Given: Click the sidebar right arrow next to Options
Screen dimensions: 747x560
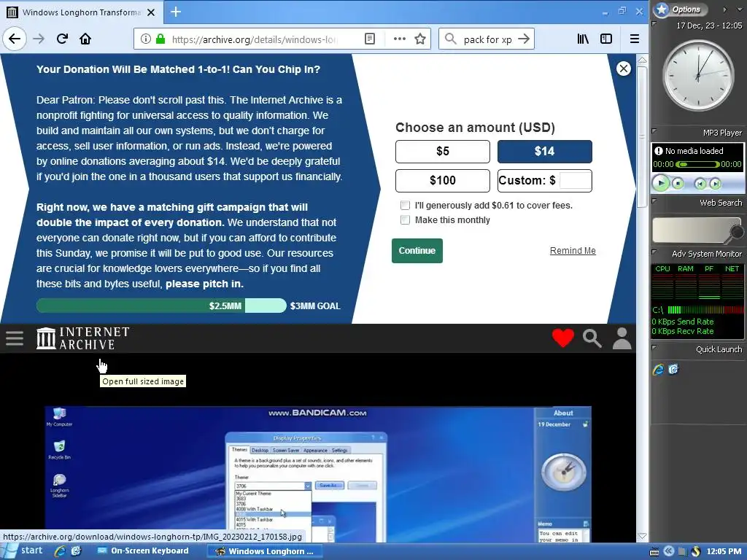Looking at the screenshot, I should pyautogui.click(x=724, y=9).
